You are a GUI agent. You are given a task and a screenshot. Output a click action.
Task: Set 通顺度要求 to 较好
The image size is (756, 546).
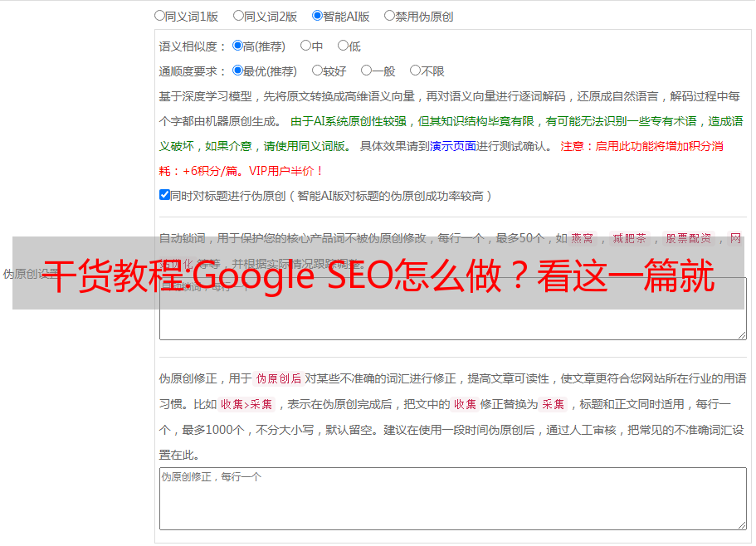(317, 71)
